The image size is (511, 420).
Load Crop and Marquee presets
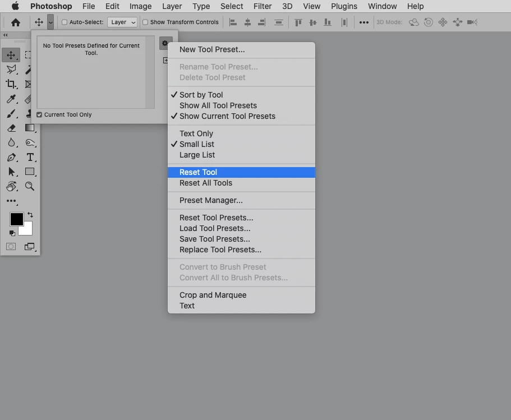coord(242,295)
